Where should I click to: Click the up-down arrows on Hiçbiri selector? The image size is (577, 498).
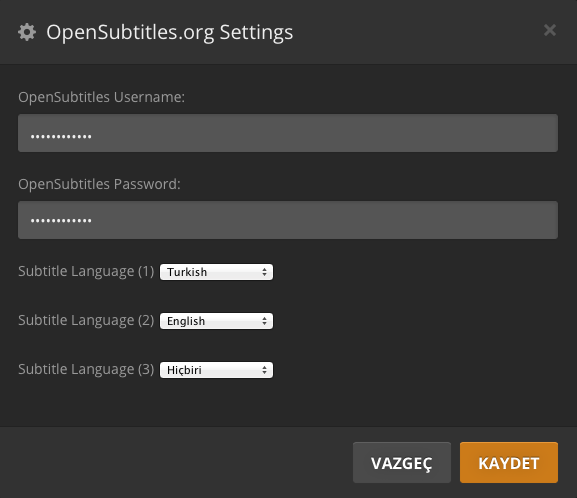264,370
